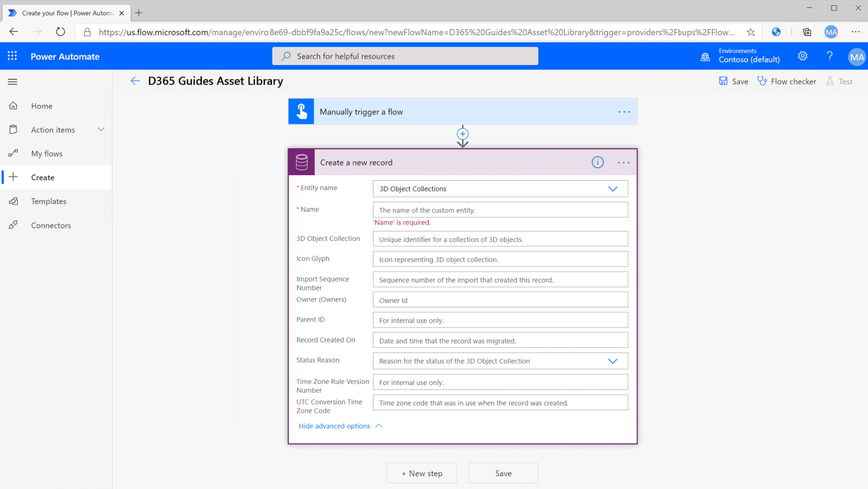Screen dimensions: 868x489
Task: Switch to My flows in the sidebar
Action: (46, 153)
